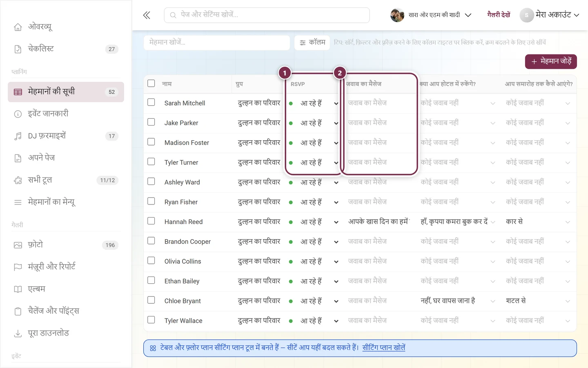
Task: Click the मंज़ूरी और रिपोर्ट flag icon
Action: pyautogui.click(x=18, y=267)
